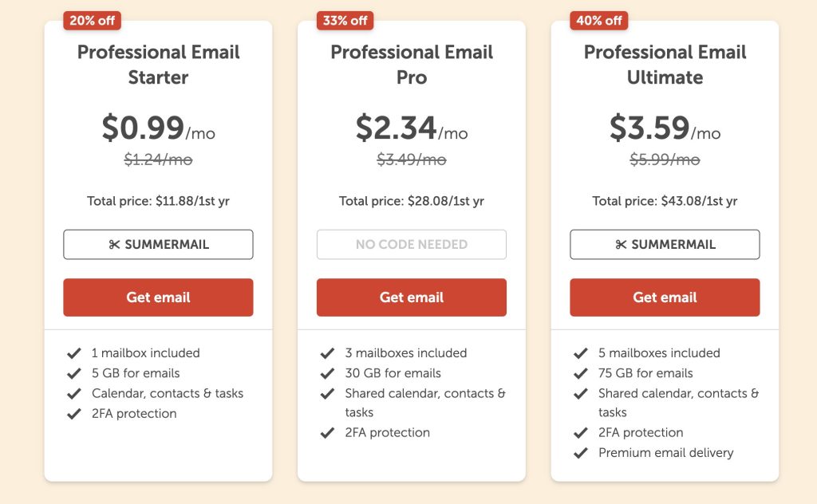Click checkmark next to 30 GB for emails
The image size is (817, 504).
point(327,373)
